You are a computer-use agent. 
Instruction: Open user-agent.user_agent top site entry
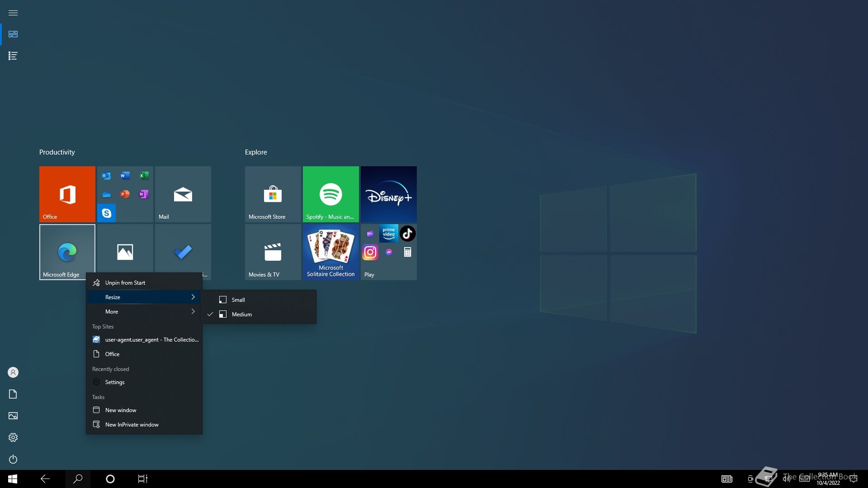tap(144, 340)
